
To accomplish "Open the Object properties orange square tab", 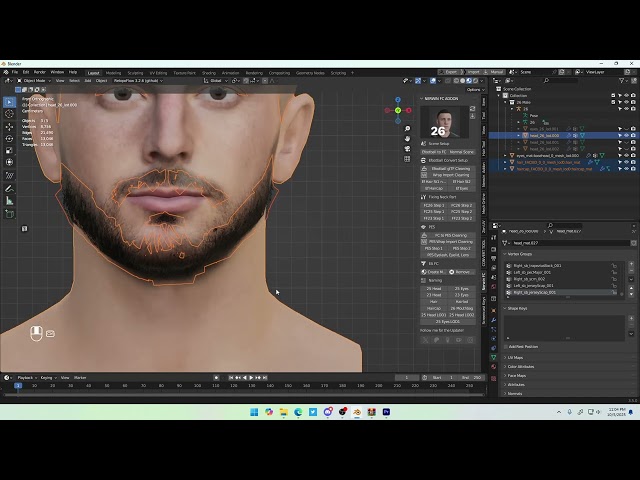I will (x=494, y=310).
